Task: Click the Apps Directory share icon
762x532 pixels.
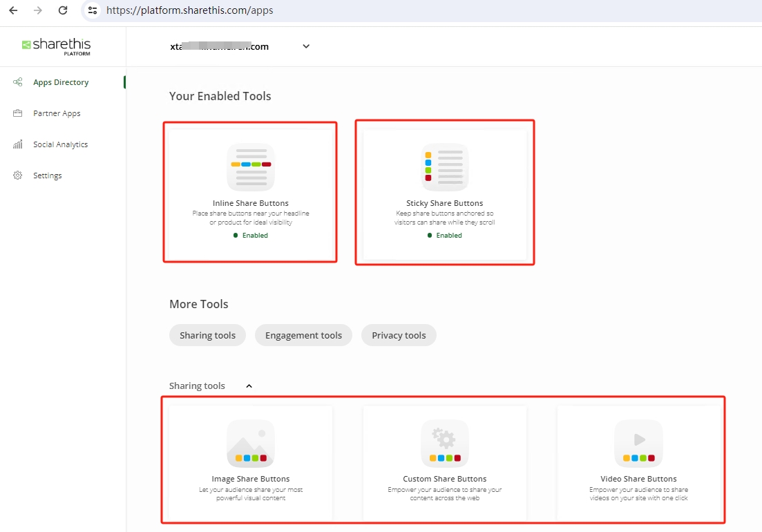Action: tap(18, 82)
